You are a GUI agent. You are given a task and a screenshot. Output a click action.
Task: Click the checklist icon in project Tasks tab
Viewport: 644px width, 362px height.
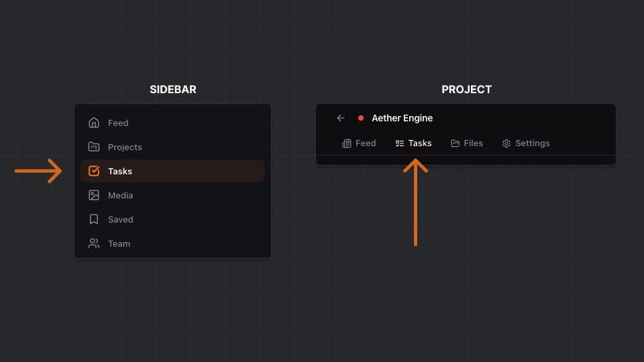[400, 143]
